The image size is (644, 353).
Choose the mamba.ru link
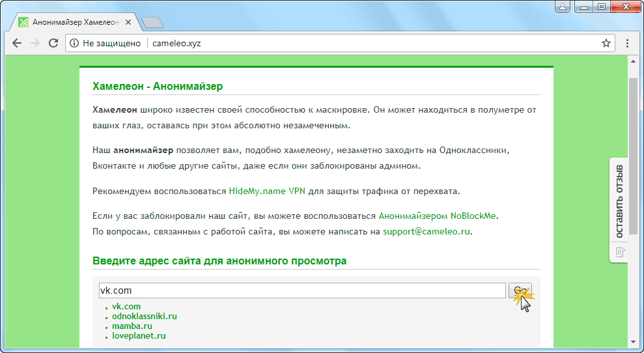tap(132, 326)
